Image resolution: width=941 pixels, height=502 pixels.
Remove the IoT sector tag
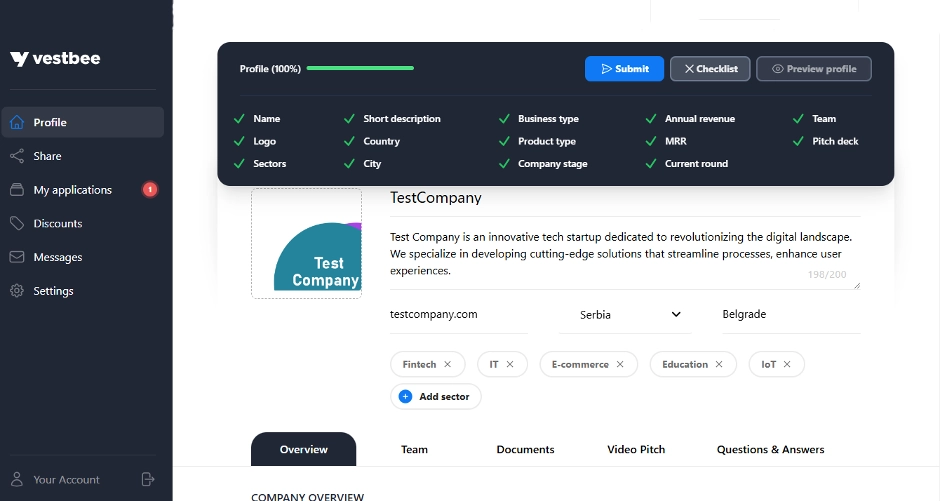[x=787, y=364]
